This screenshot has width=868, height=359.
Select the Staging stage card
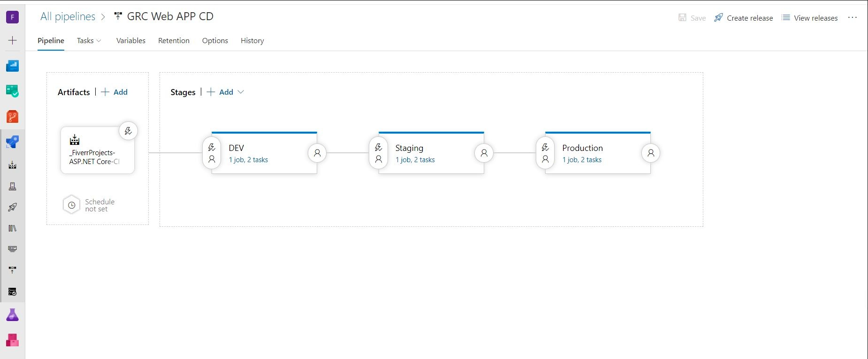(431, 153)
